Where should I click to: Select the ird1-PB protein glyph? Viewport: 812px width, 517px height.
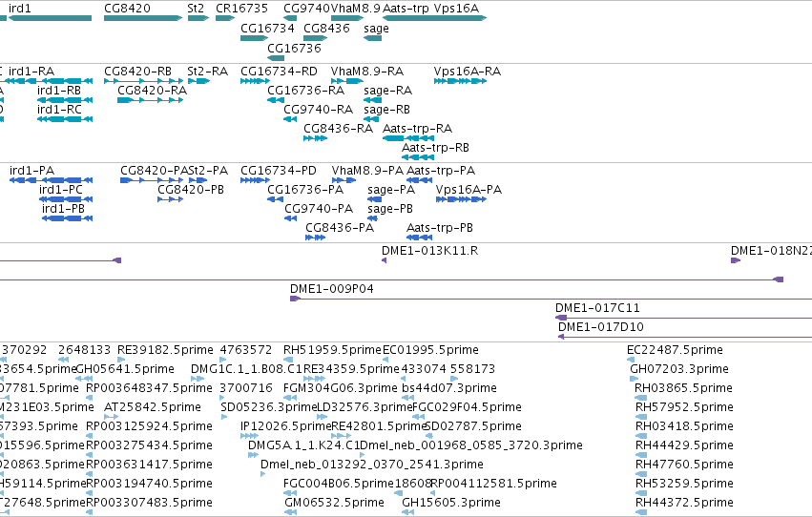coord(67,218)
